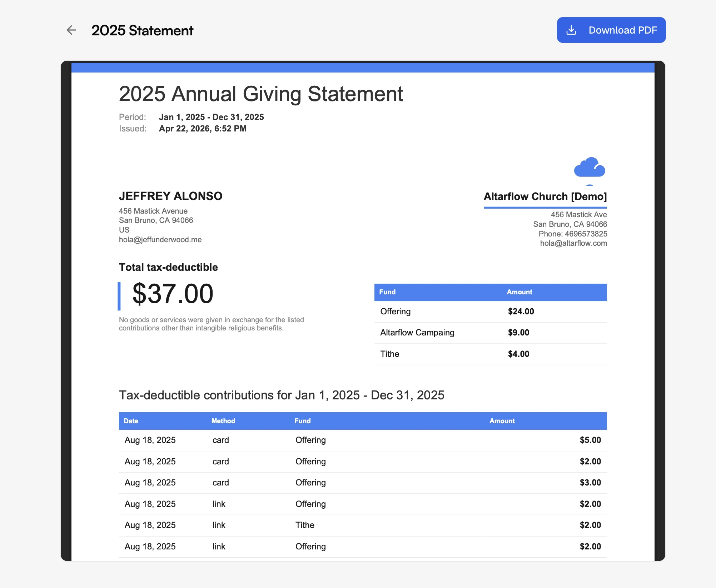Click donor email hola@jeffunderwood.me
This screenshot has height=588, width=716.
pos(160,240)
